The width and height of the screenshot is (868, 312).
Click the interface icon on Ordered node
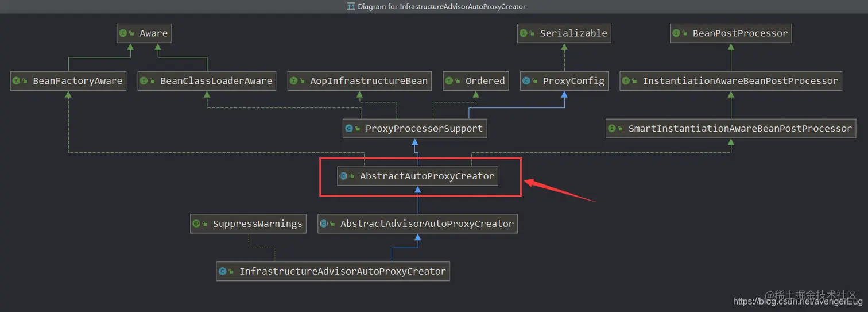tap(449, 81)
